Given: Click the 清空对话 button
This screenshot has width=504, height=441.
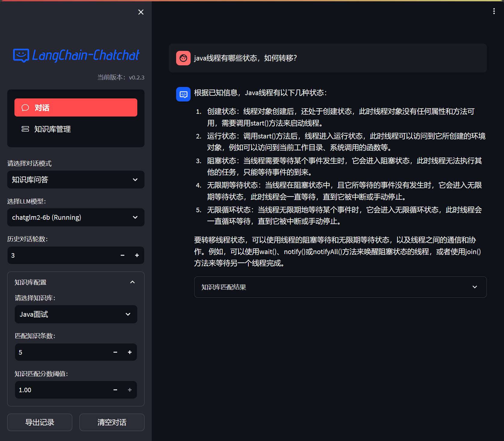Looking at the screenshot, I should (112, 422).
